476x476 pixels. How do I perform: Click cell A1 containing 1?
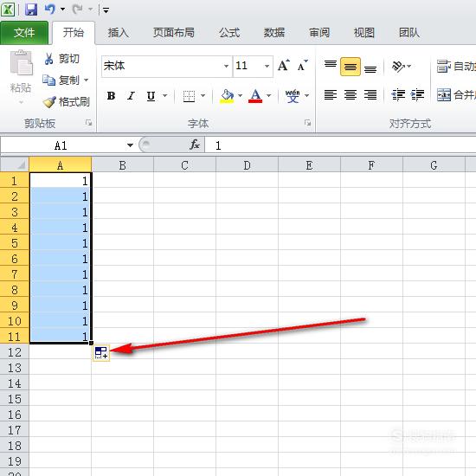(x=60, y=180)
